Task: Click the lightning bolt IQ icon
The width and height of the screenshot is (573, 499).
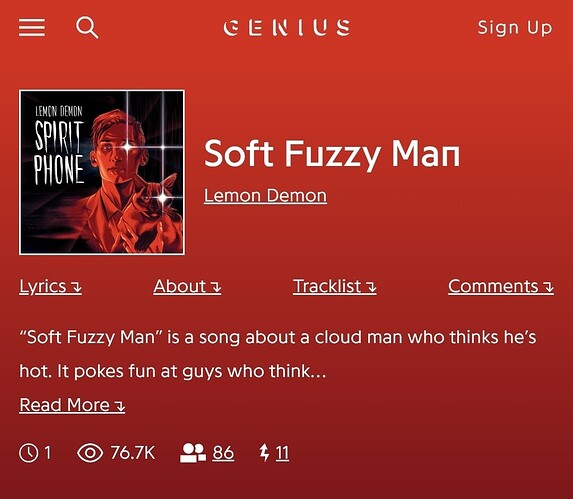Action: (264, 453)
